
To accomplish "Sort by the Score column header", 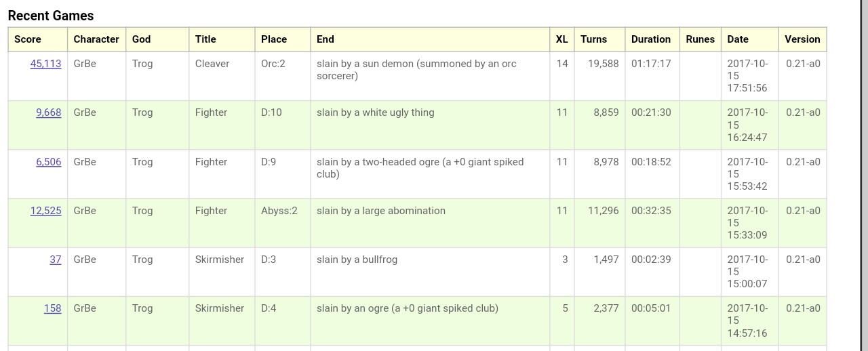I will (x=28, y=39).
